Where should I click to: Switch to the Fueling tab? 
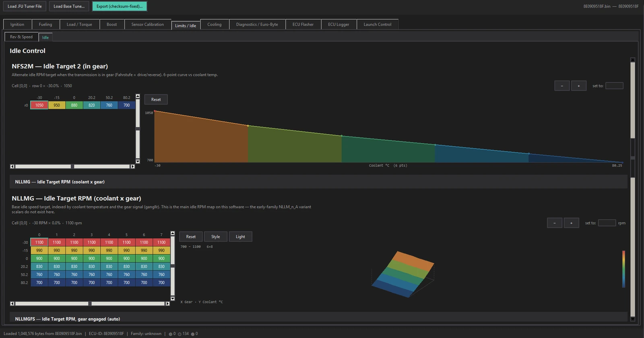(45, 25)
